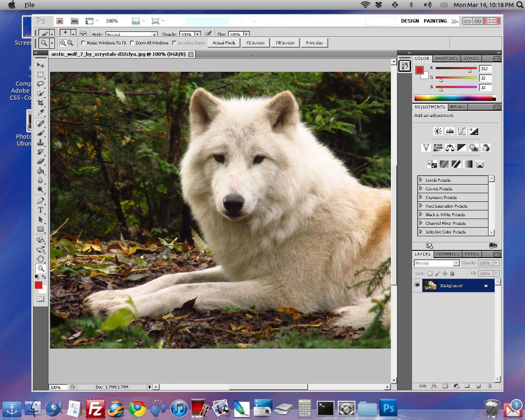Select the Lasso tool
The image size is (525, 420).
[x=41, y=84]
